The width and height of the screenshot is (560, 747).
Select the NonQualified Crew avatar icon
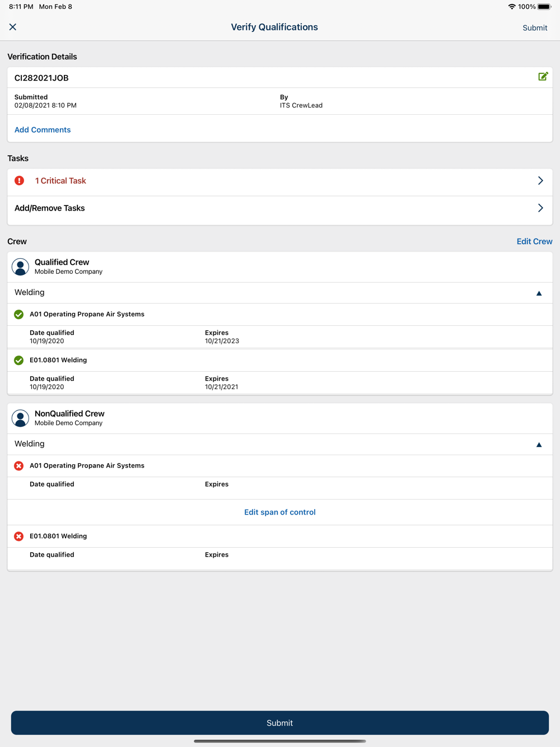20,418
